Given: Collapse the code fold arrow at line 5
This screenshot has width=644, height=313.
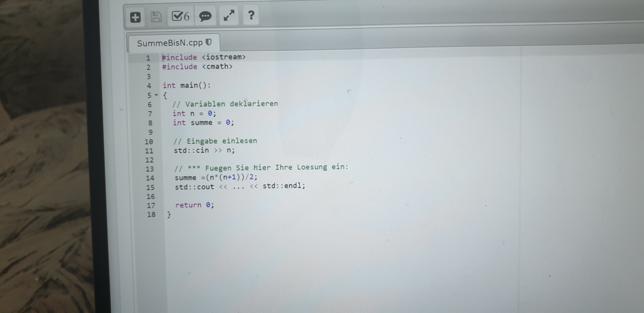Looking at the screenshot, I should (157, 95).
